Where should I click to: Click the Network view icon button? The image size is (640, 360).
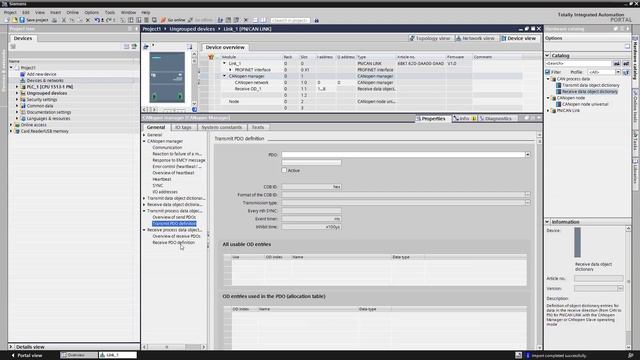458,38
